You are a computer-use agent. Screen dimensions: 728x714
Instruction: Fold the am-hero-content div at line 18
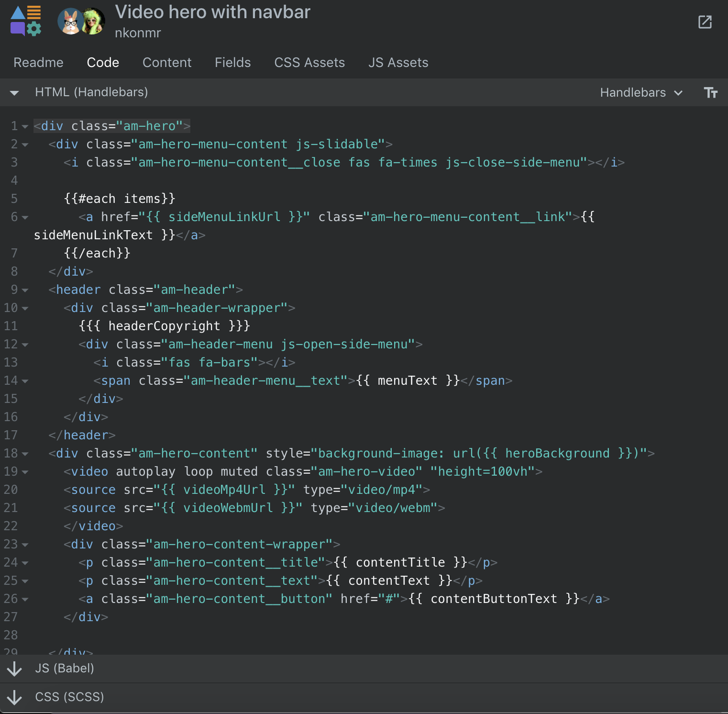point(25,454)
